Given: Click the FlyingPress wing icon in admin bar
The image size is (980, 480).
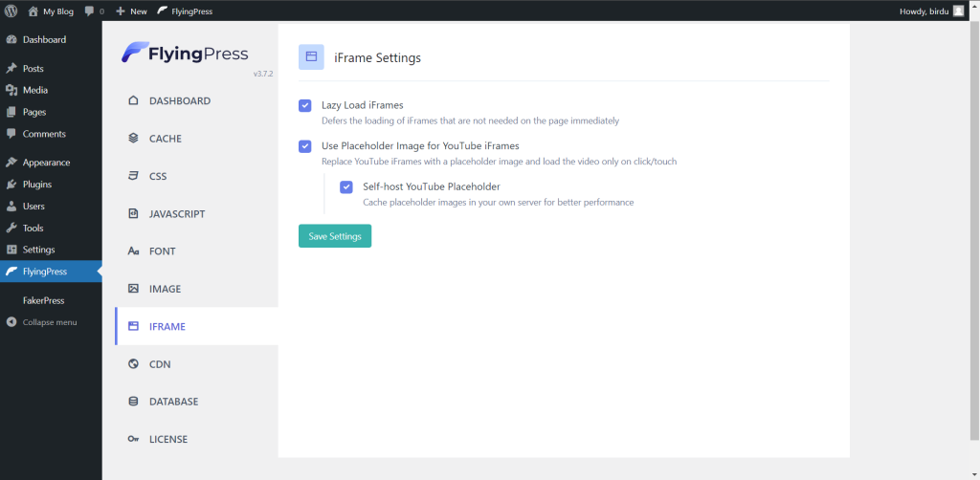Looking at the screenshot, I should point(163,11).
